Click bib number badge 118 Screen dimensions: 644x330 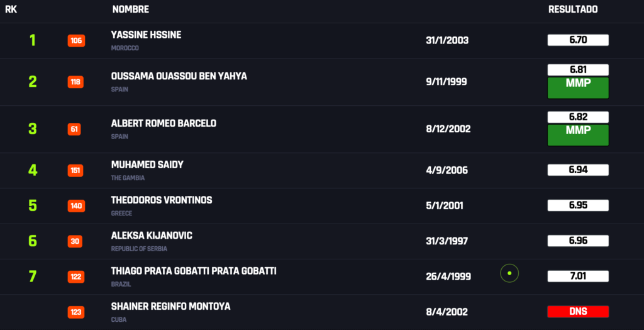click(x=76, y=82)
